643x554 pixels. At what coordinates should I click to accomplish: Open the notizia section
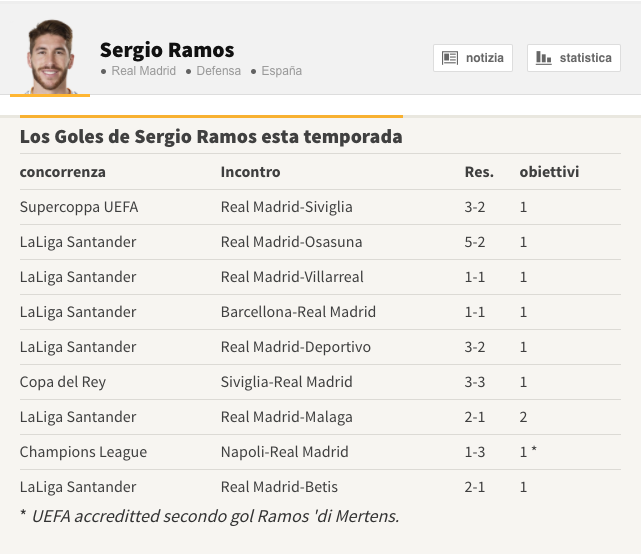pos(473,58)
